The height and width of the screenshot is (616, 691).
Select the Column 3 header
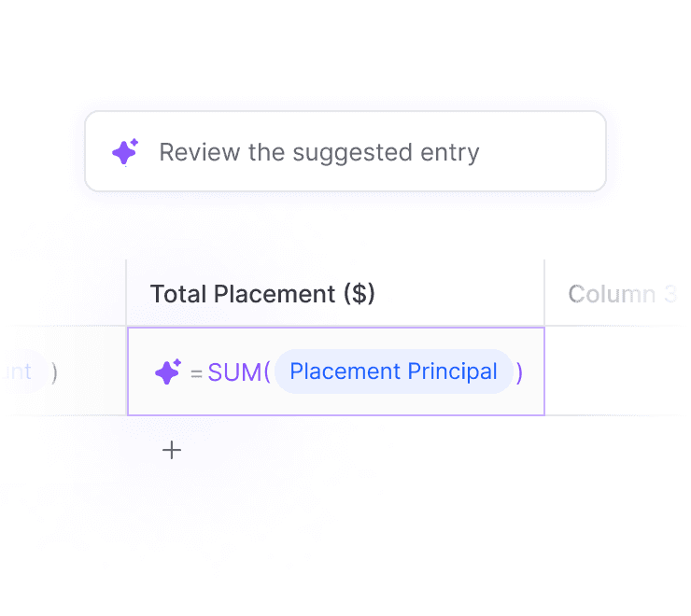point(621,294)
